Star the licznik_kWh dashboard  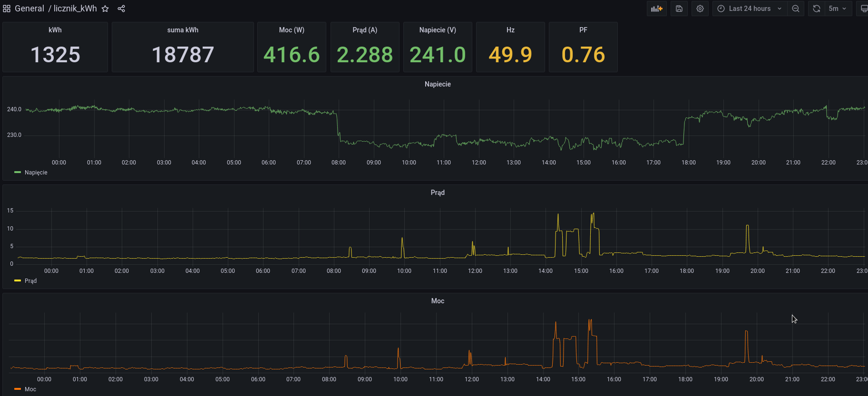tap(105, 9)
